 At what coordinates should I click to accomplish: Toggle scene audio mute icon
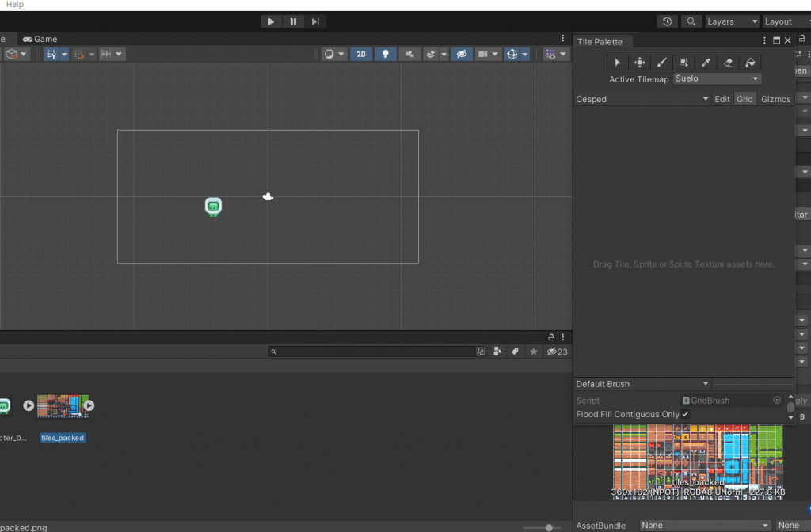(x=409, y=54)
